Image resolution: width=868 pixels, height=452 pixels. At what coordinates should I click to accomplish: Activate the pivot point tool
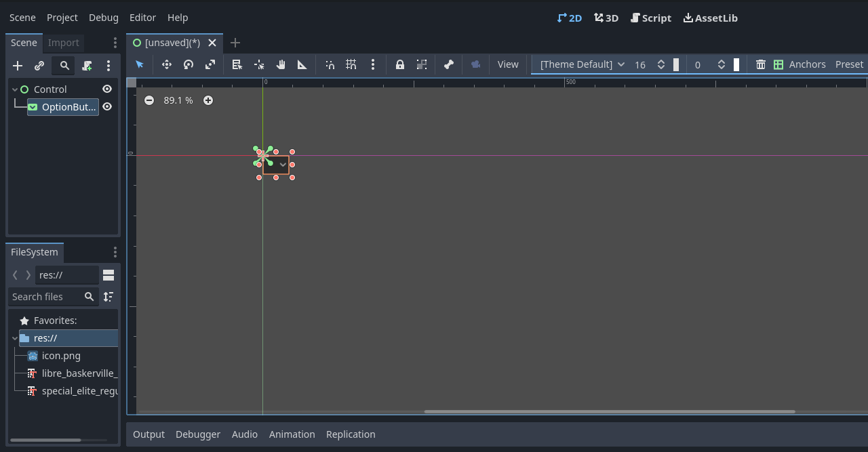coord(259,64)
